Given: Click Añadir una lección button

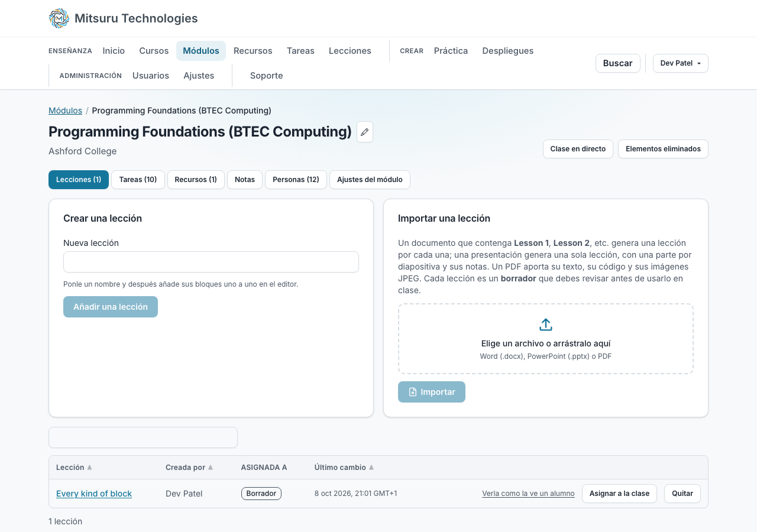Looking at the screenshot, I should [x=111, y=307].
